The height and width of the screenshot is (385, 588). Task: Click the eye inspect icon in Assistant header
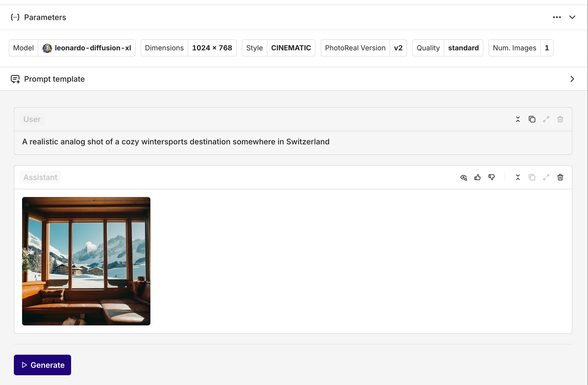(x=464, y=177)
